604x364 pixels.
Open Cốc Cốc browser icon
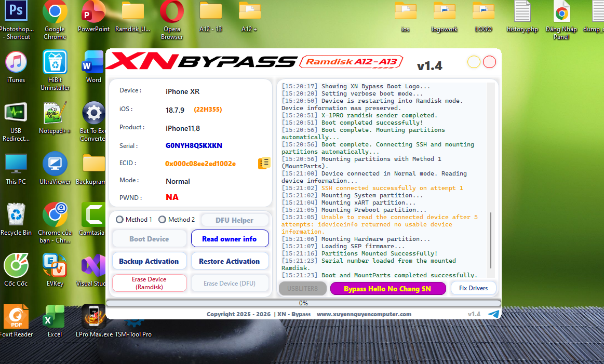[16, 271]
